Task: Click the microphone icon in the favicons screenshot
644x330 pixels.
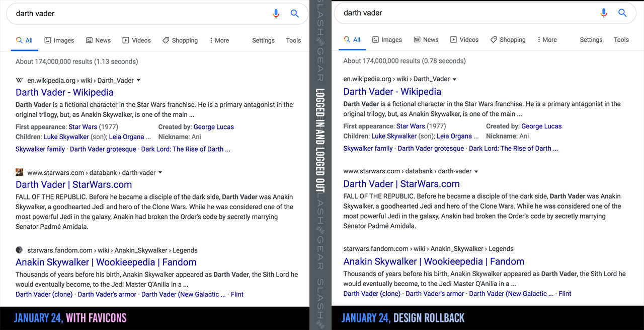Action: coord(276,14)
